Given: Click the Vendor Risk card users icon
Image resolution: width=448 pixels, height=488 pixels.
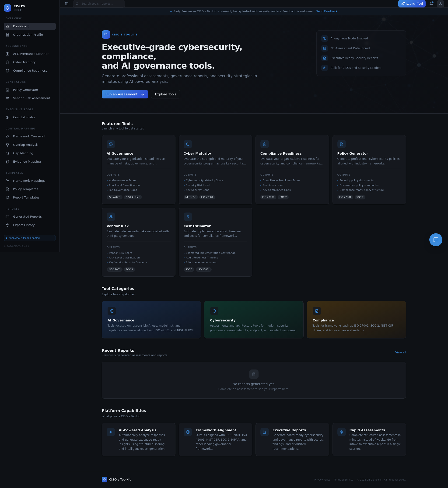Looking at the screenshot, I should point(111,217).
